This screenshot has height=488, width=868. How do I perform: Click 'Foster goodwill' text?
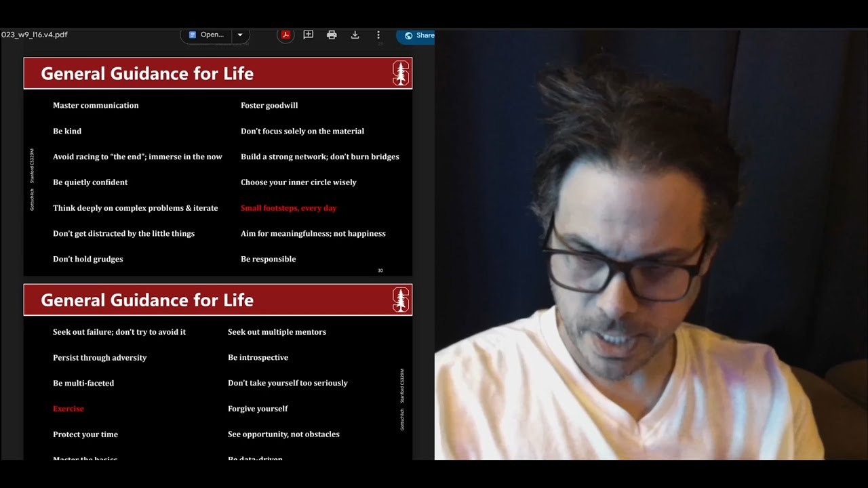[269, 105]
